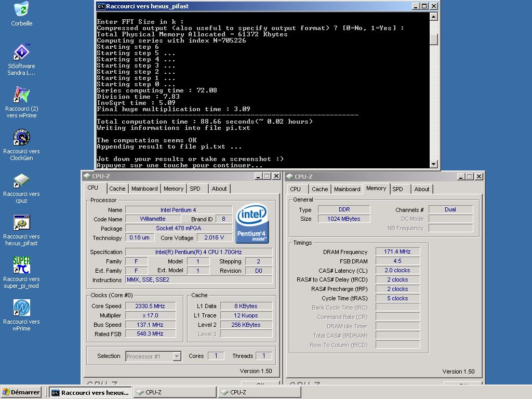Open Cache tab in left CPU-Z
This screenshot has height=399, width=532.
[117, 189]
